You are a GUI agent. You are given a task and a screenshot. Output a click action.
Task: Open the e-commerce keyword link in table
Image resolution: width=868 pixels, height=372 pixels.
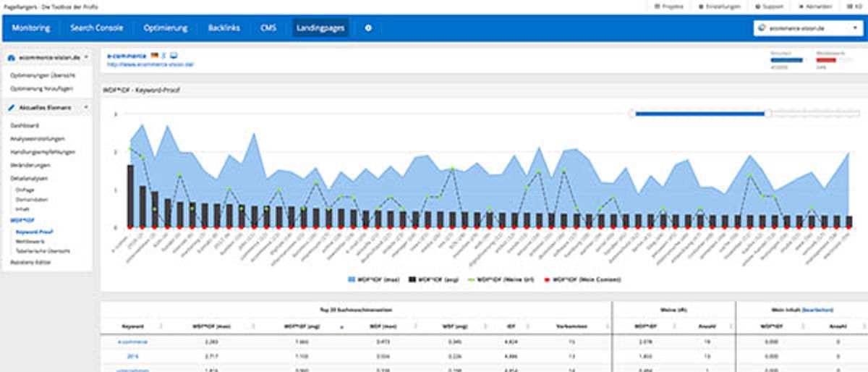[x=132, y=342]
